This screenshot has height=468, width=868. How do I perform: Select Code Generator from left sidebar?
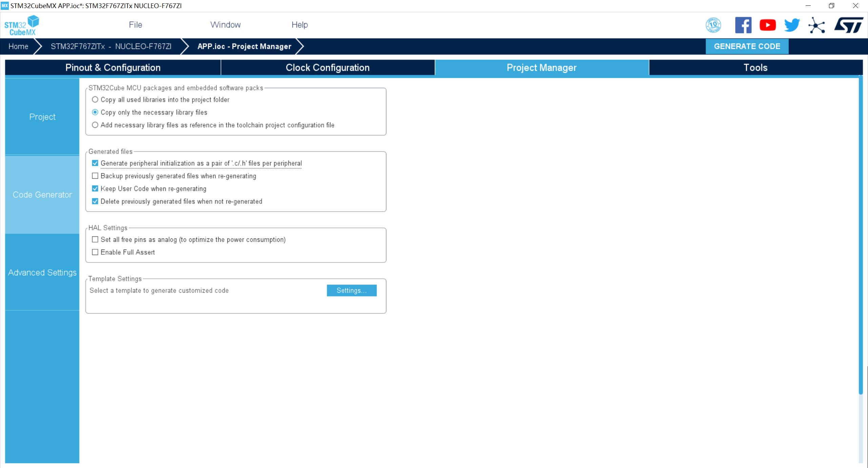[x=43, y=195]
